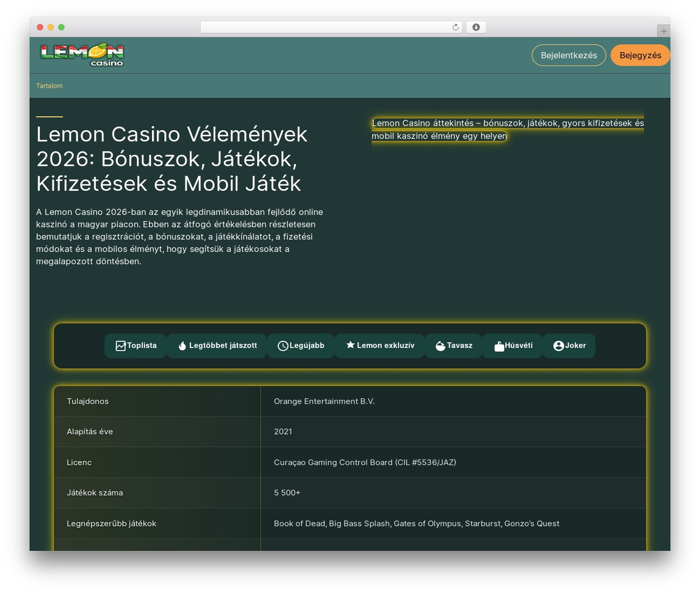Click the intro paragraph starting A Lemon Casino 2026-ban
The height and width of the screenshot is (593, 700).
(180, 236)
